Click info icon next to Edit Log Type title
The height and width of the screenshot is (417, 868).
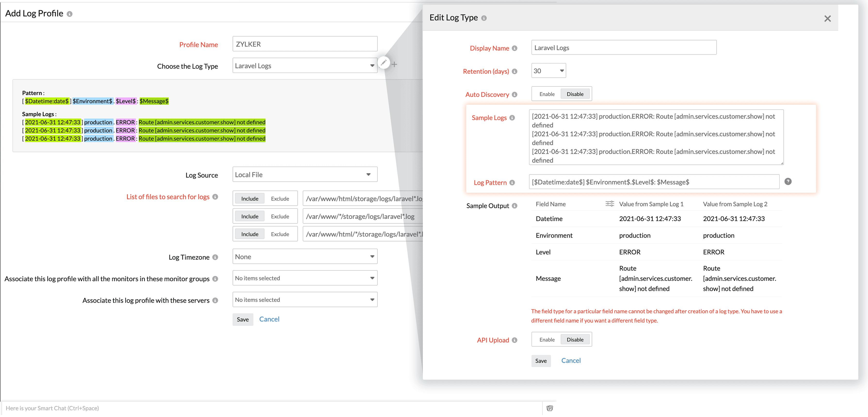pos(484,18)
